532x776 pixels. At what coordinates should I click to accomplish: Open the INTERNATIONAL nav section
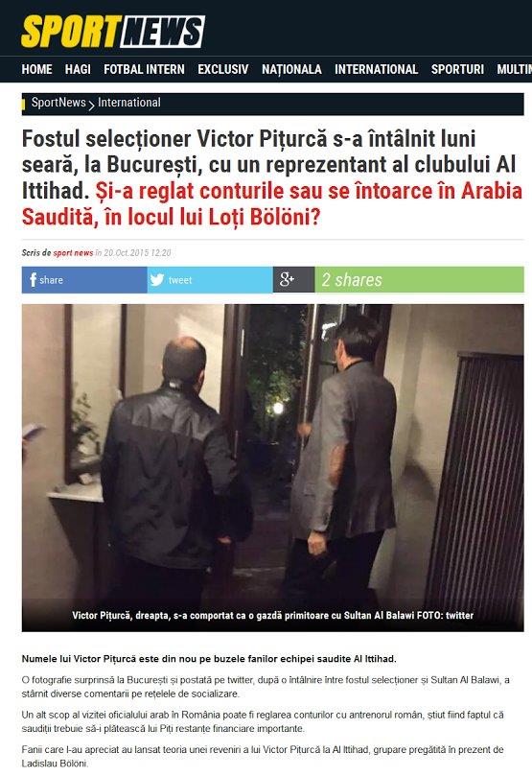pos(377,69)
